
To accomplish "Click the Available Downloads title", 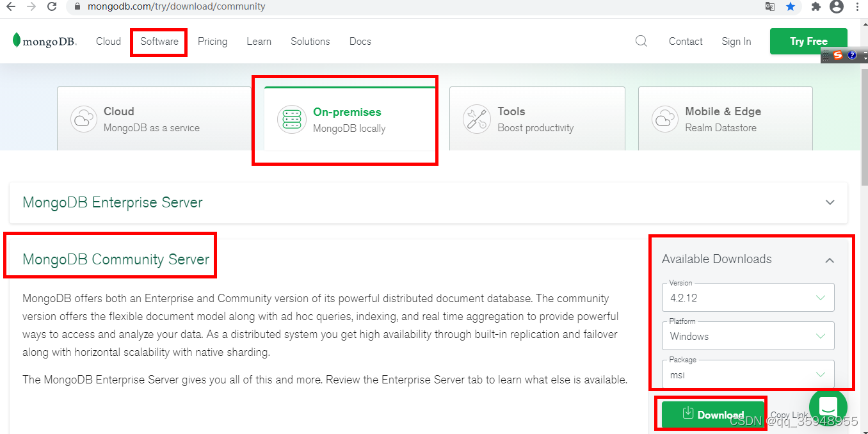I will pyautogui.click(x=717, y=259).
